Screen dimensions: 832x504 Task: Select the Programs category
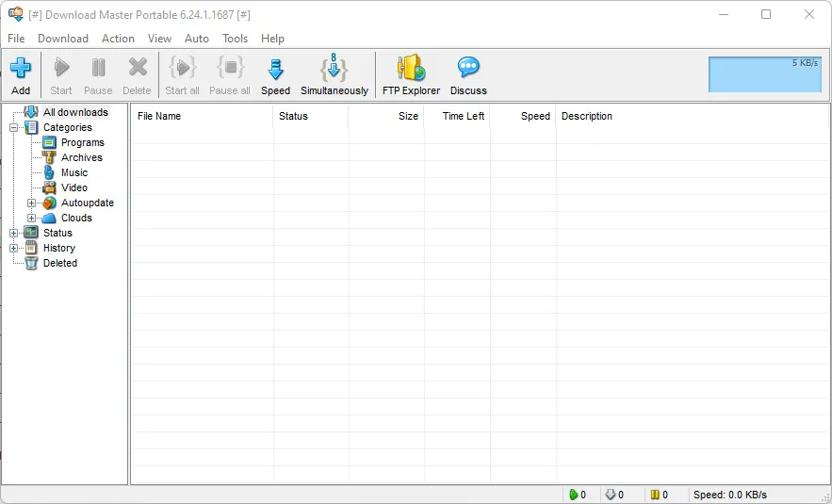pyautogui.click(x=83, y=142)
